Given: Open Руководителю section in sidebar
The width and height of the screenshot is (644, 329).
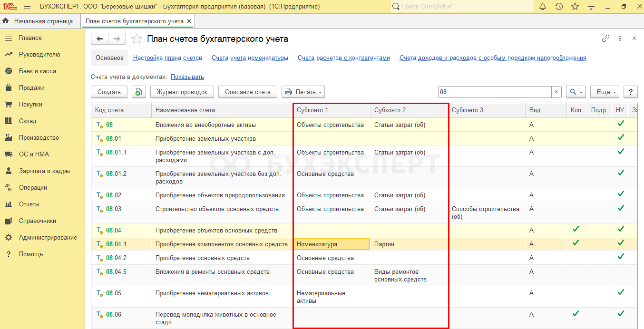Looking at the screenshot, I should click(x=39, y=55).
